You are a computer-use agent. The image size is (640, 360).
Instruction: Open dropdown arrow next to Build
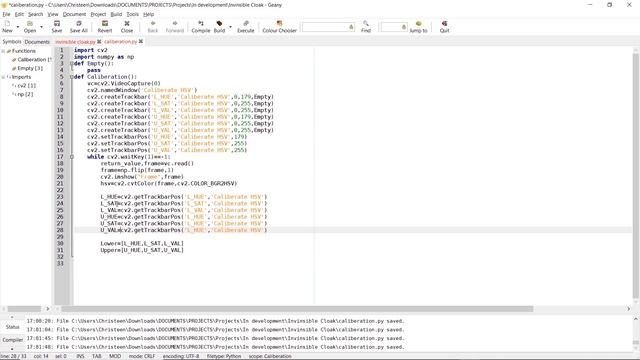click(230, 27)
